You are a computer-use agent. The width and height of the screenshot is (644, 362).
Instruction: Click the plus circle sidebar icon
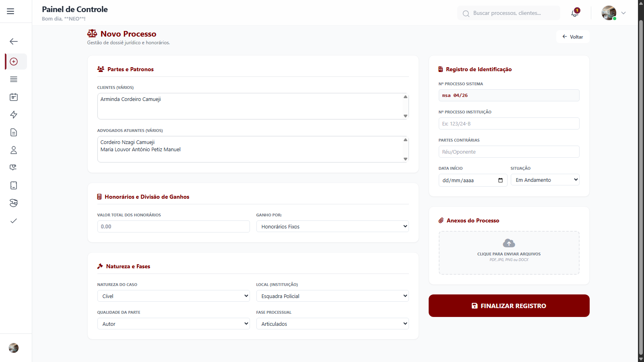coord(14,62)
